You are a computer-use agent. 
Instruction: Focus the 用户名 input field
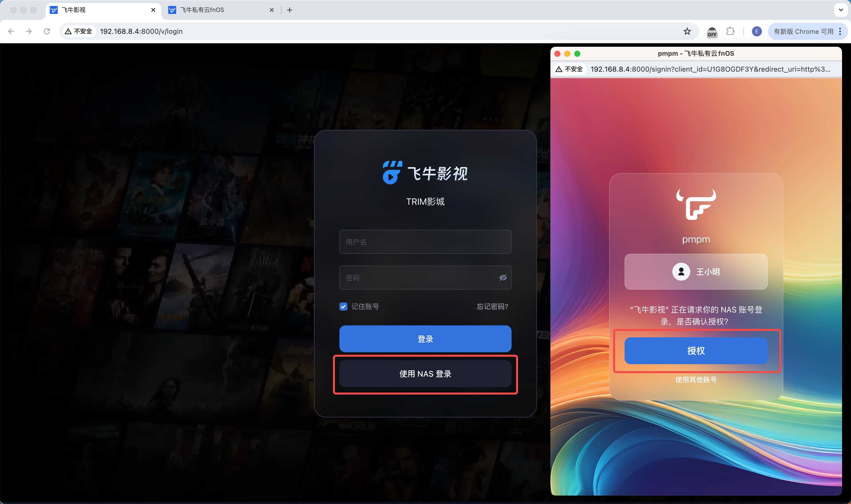[425, 242]
